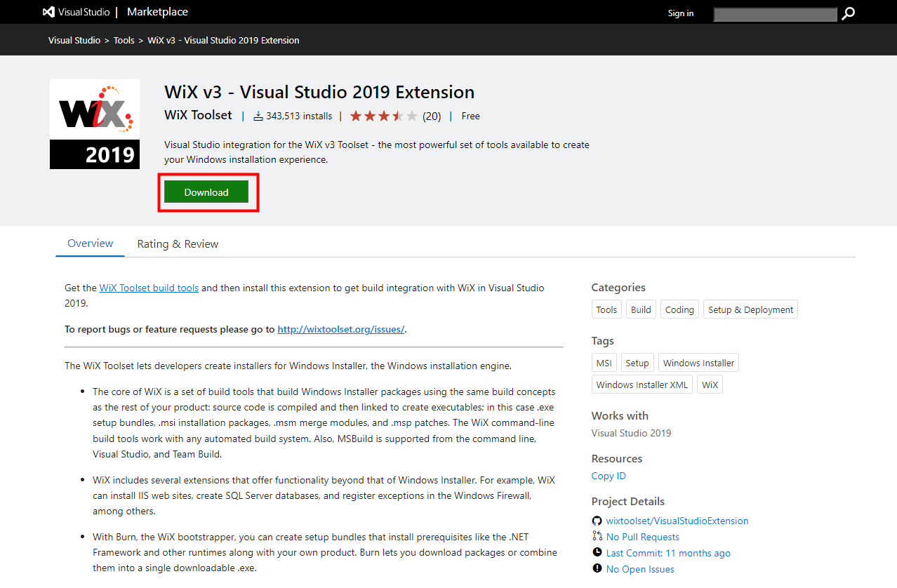The width and height of the screenshot is (897, 588).
Task: Open the No Pull Requests link
Action: point(643,537)
